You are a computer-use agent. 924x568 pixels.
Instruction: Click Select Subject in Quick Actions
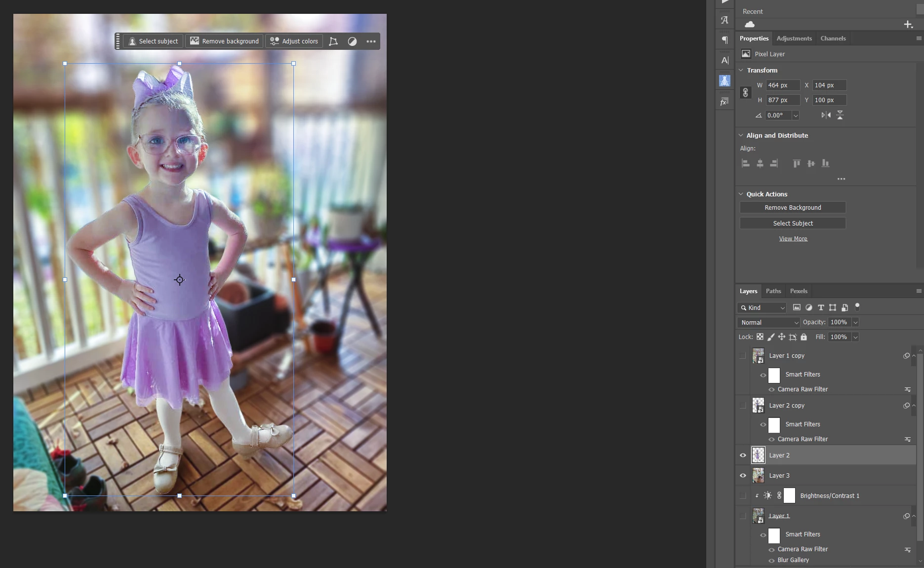793,224
